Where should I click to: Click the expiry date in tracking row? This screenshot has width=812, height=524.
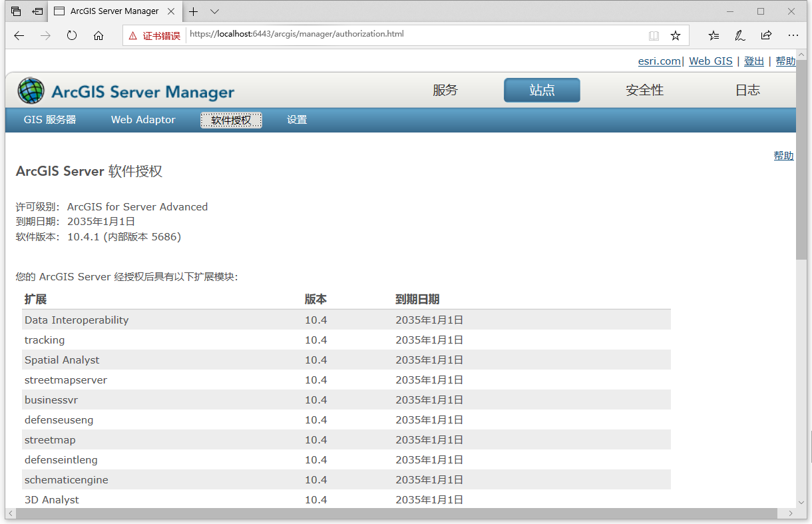429,340
